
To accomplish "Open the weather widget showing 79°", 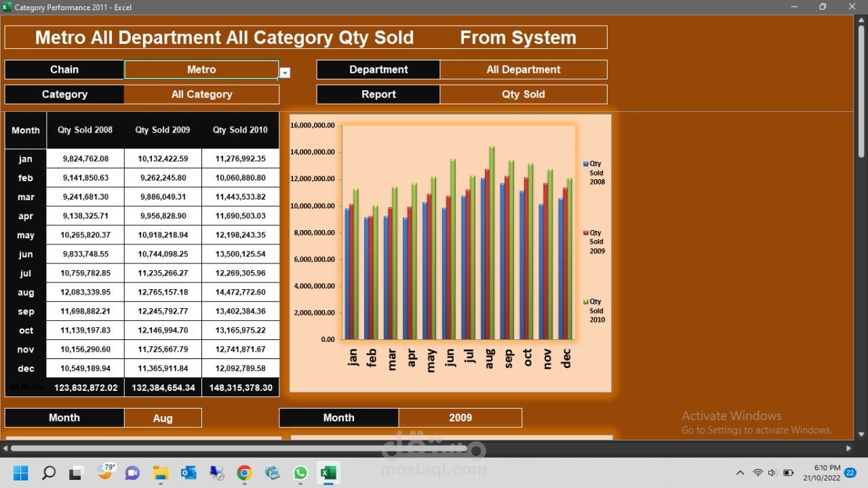I will point(106,471).
